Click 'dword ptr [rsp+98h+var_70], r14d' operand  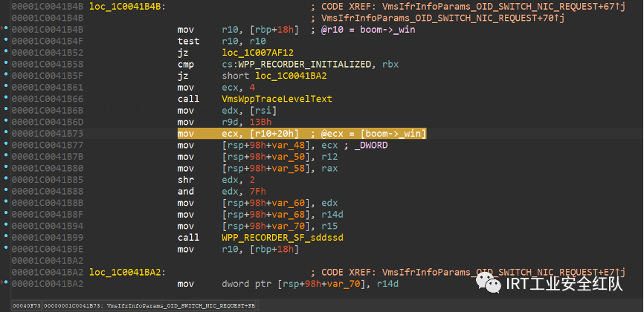coord(309,284)
